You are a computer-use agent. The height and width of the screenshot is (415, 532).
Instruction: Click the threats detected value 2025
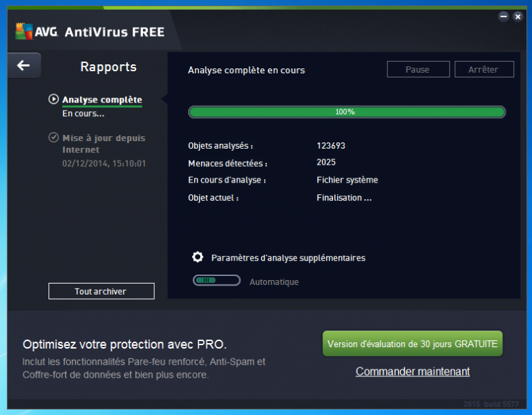point(326,163)
